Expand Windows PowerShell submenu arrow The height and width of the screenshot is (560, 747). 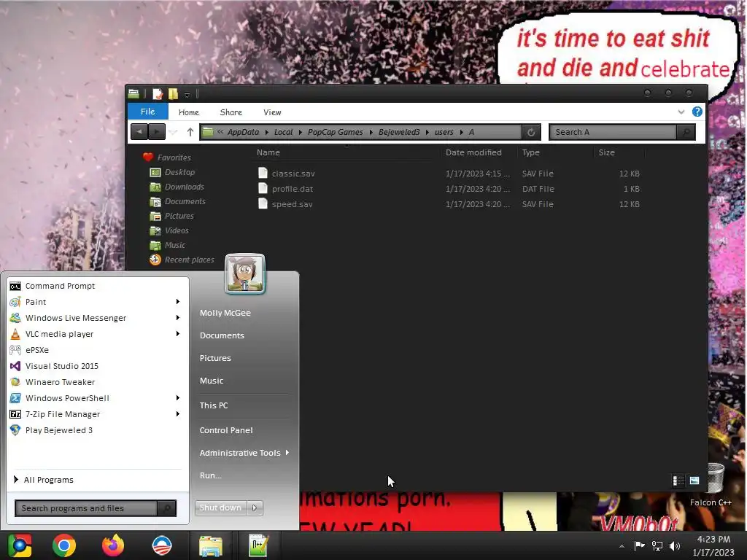tap(178, 397)
